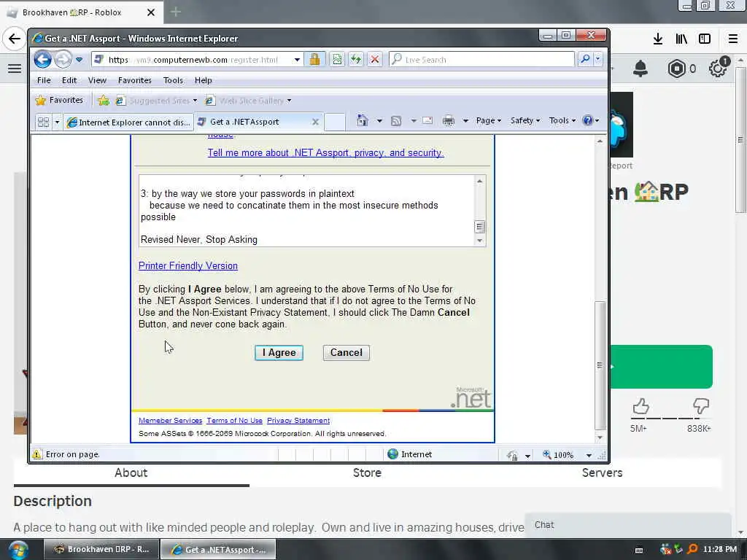Open the Help menu

tap(203, 80)
